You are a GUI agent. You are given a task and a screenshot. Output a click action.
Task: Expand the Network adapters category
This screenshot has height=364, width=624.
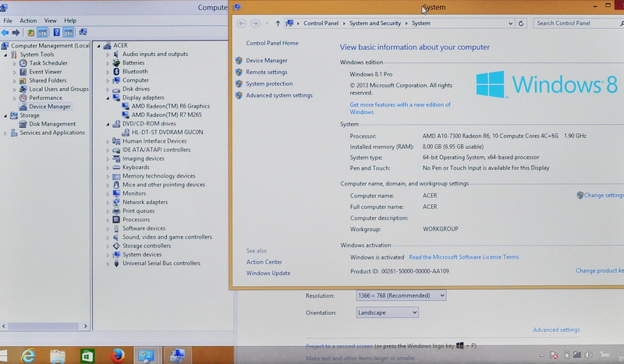click(x=108, y=203)
